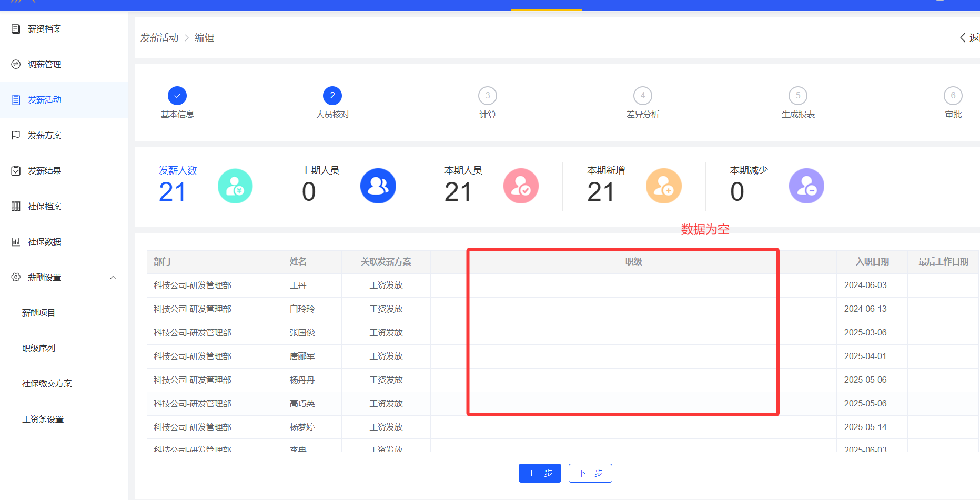This screenshot has width=980, height=500.
Task: Select the 发薪人数 count 21
Action: pyautogui.click(x=173, y=192)
